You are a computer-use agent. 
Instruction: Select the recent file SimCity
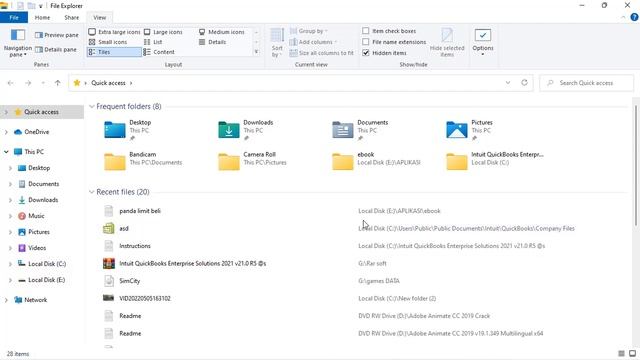click(129, 281)
